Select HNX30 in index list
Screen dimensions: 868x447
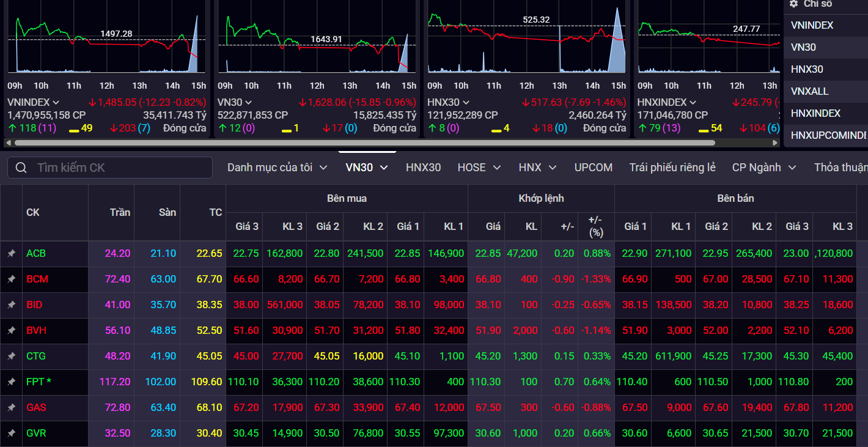click(x=826, y=70)
